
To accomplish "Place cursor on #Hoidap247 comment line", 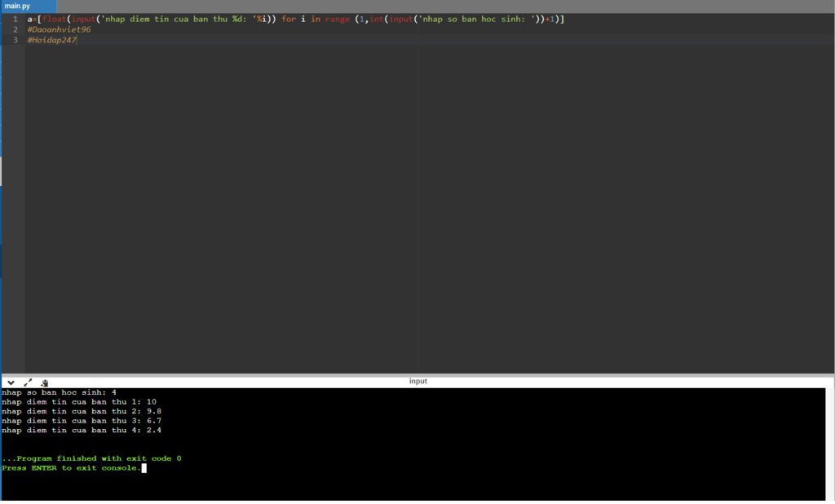I will point(51,40).
